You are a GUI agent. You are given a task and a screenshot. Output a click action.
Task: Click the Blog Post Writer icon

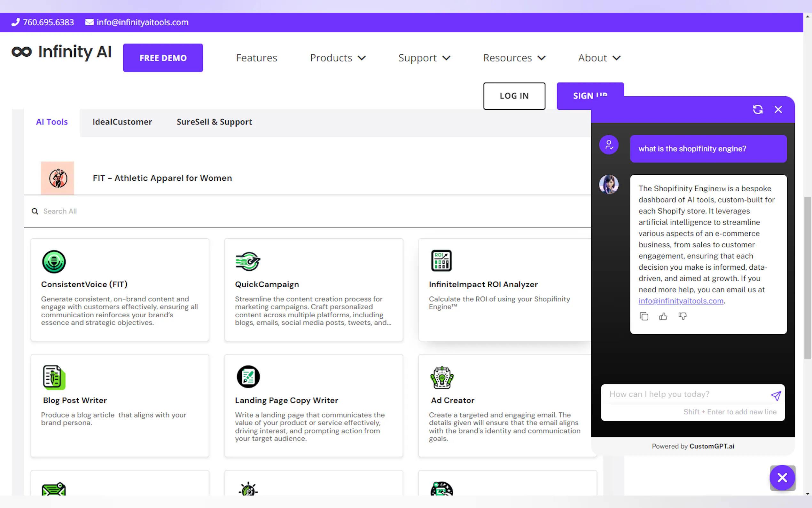pyautogui.click(x=54, y=377)
